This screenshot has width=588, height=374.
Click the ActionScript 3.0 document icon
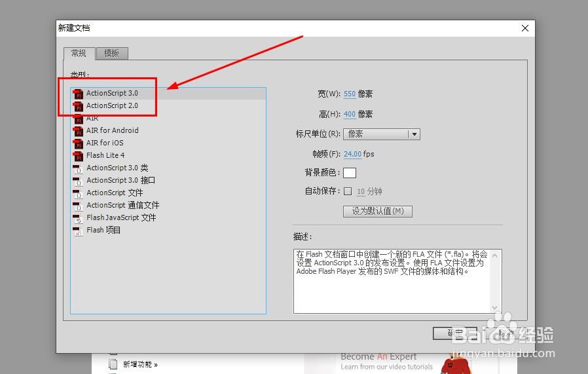(78, 94)
